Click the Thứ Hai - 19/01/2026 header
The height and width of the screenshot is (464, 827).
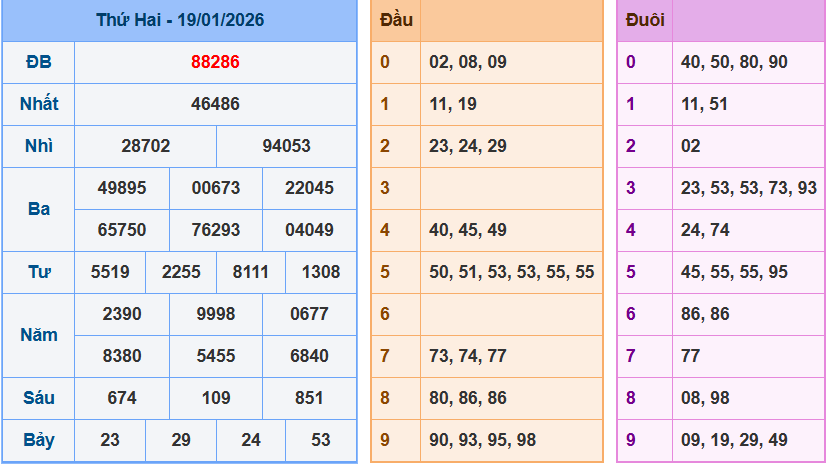[x=180, y=20]
